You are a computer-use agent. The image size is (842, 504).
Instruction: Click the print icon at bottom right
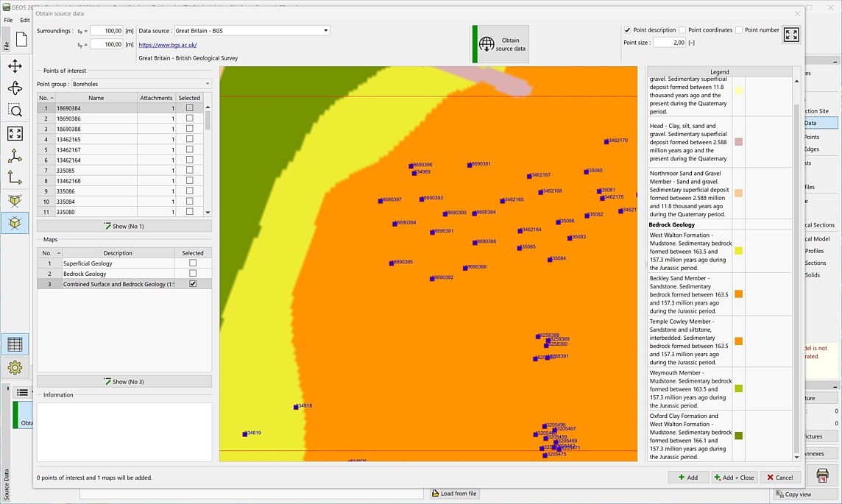click(822, 475)
